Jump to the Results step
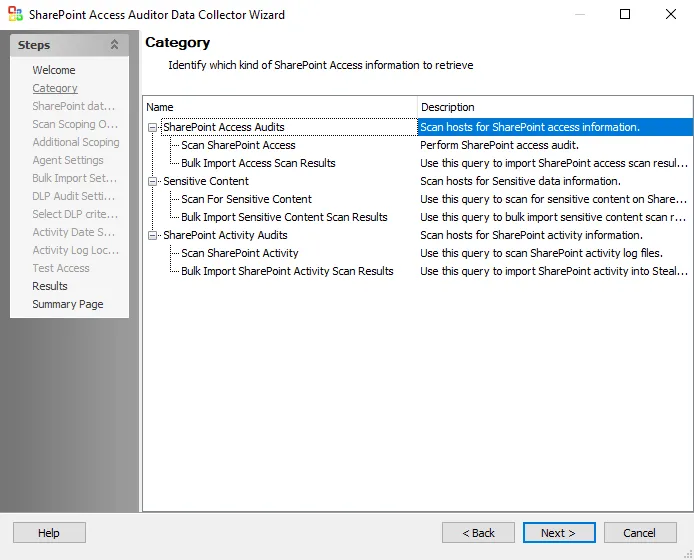Image resolution: width=694 pixels, height=560 pixels. 50,286
